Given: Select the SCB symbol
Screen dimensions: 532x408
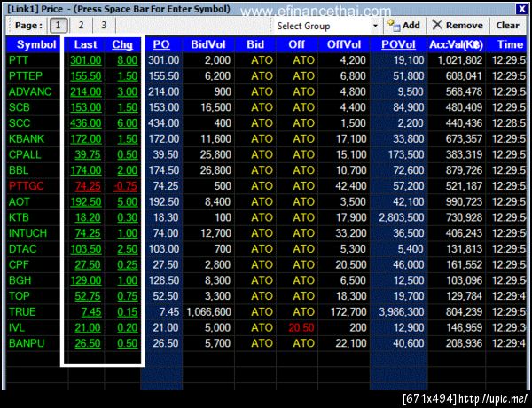Looking at the screenshot, I should coord(20,107).
